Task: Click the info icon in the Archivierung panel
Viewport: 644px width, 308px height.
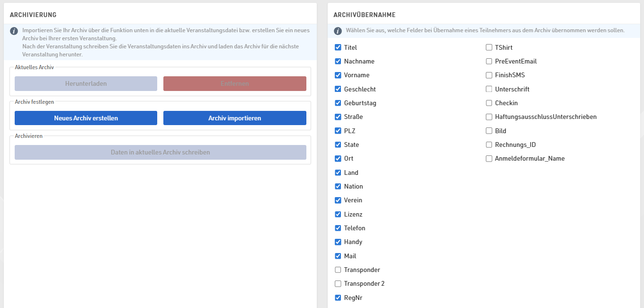Action: click(14, 31)
